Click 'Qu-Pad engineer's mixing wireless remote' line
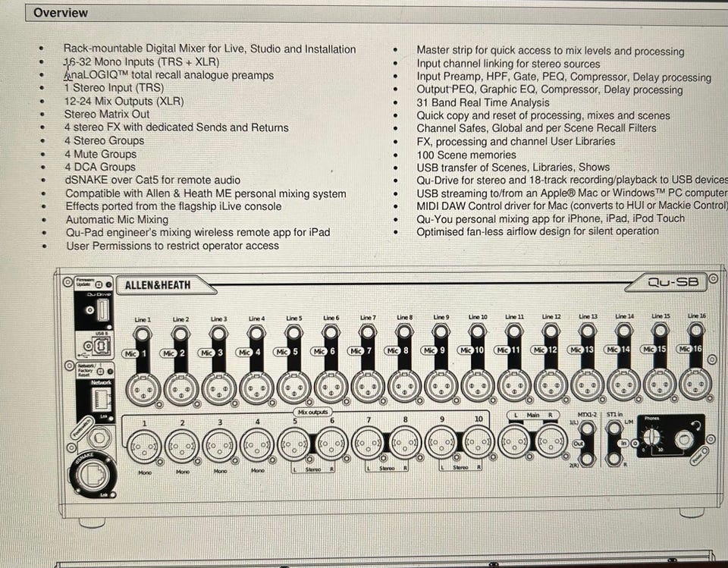Screen dimensions: 728x568 click(198, 232)
